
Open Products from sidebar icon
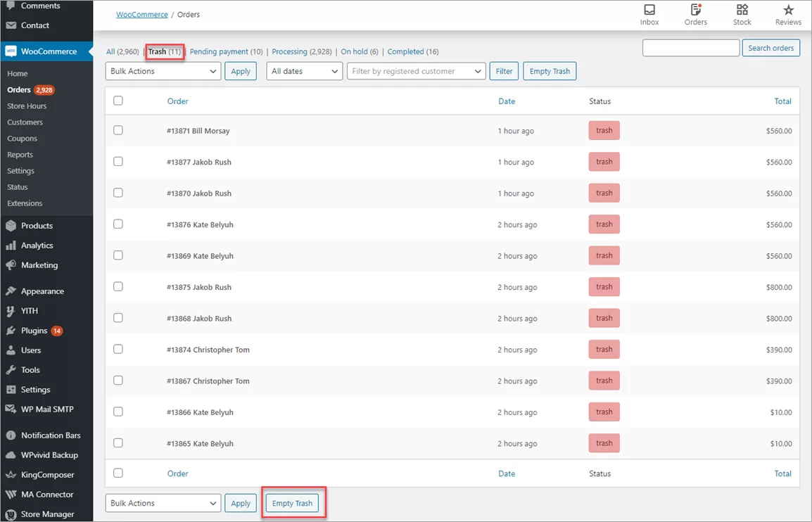coord(11,226)
